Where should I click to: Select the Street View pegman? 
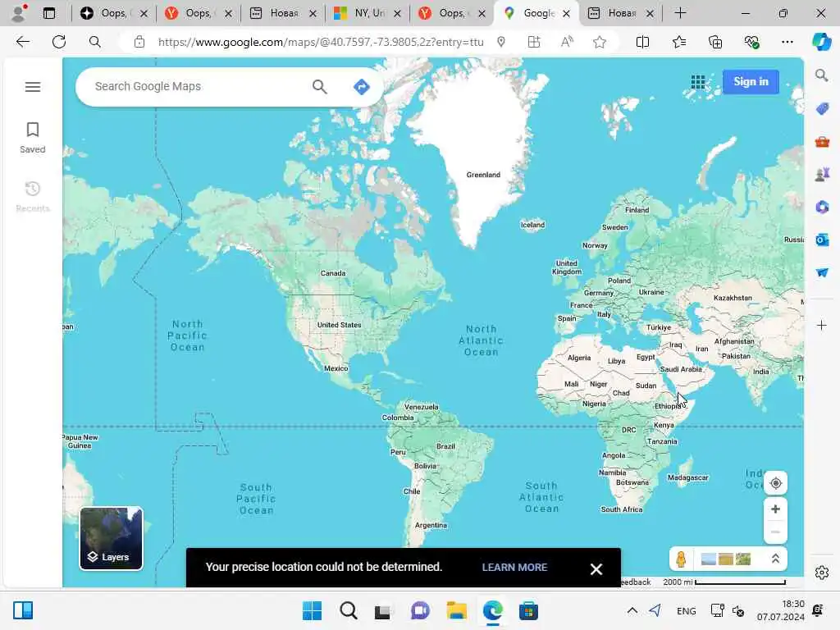681,559
